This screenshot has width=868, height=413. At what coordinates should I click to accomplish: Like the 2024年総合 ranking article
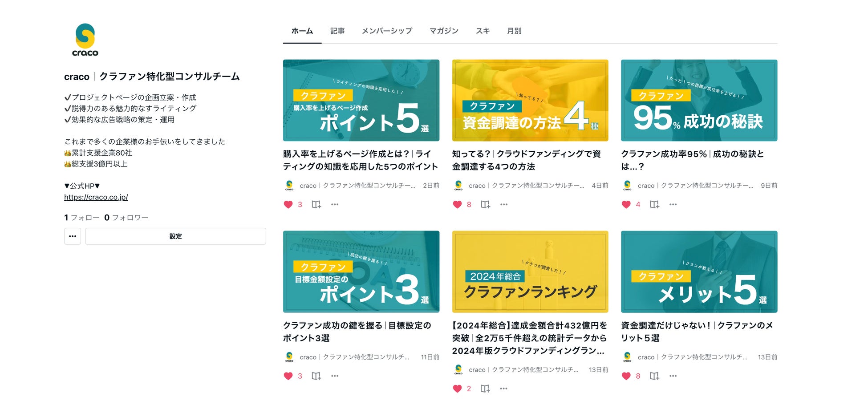457,389
